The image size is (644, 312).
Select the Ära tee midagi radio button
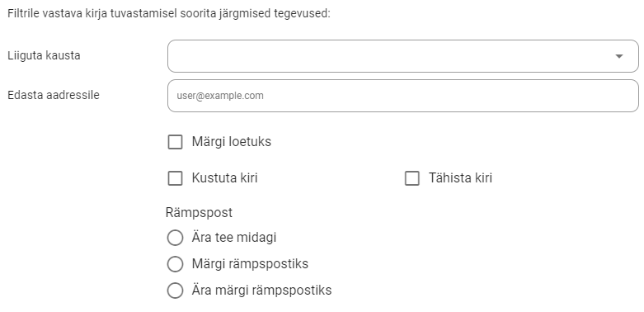click(176, 238)
